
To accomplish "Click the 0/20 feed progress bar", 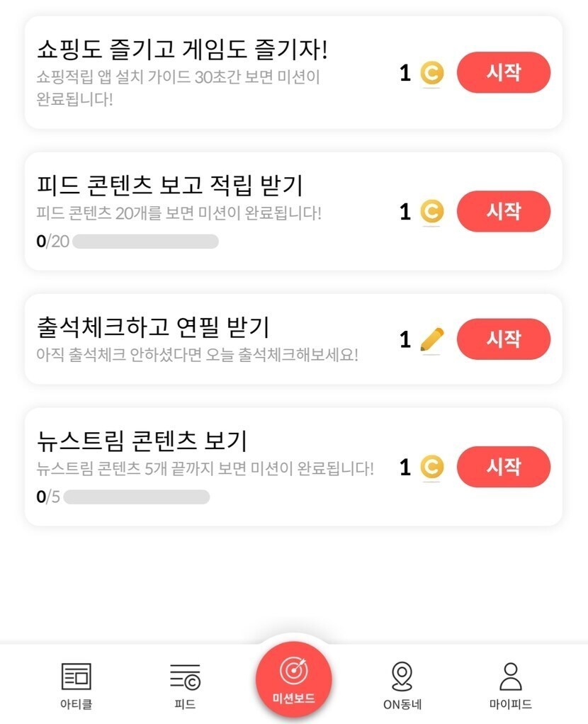I will 145,242.
